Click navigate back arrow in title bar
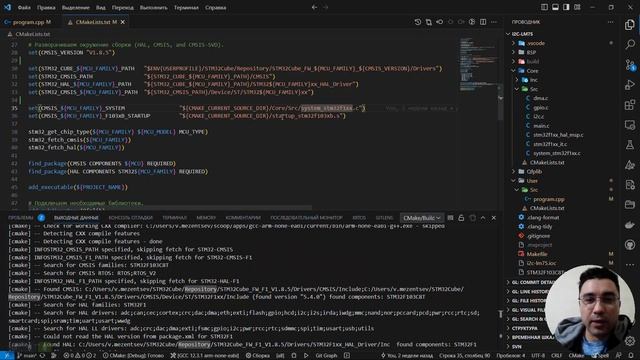640x360 pixels. point(314,7)
